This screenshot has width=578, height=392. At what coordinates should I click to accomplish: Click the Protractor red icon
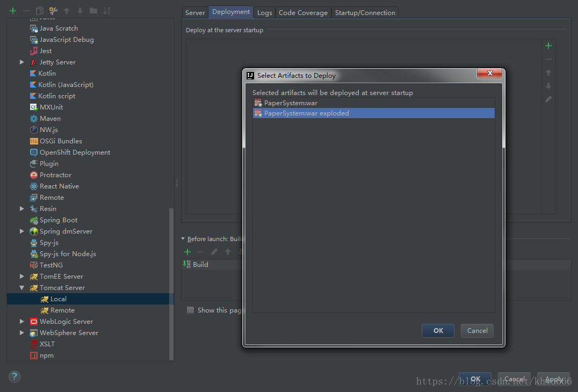pos(33,175)
